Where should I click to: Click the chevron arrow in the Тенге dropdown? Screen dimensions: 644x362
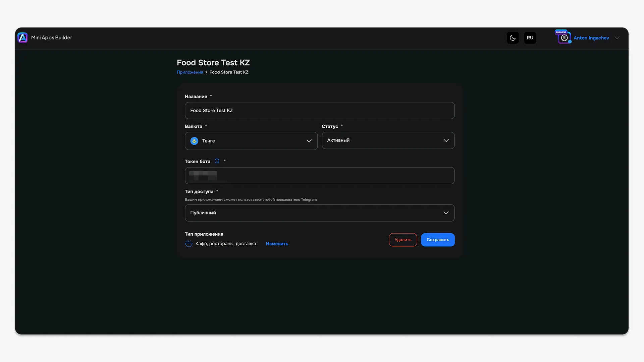tap(309, 141)
